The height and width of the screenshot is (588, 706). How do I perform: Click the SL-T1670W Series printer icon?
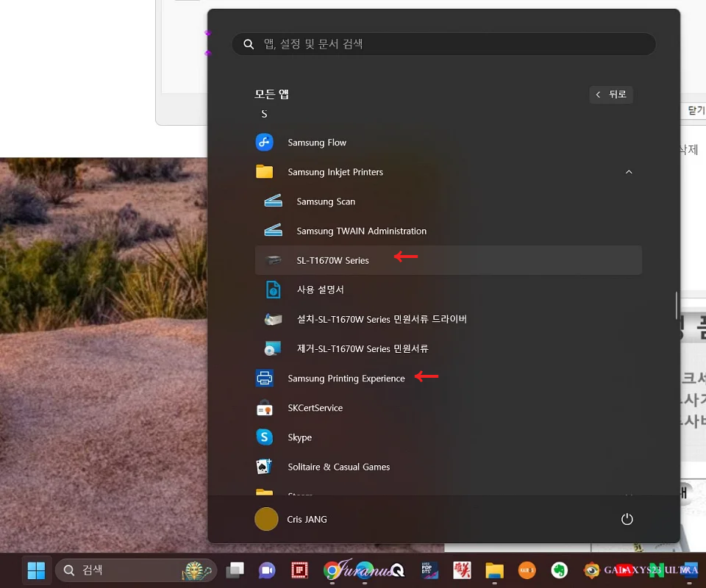coord(273,260)
